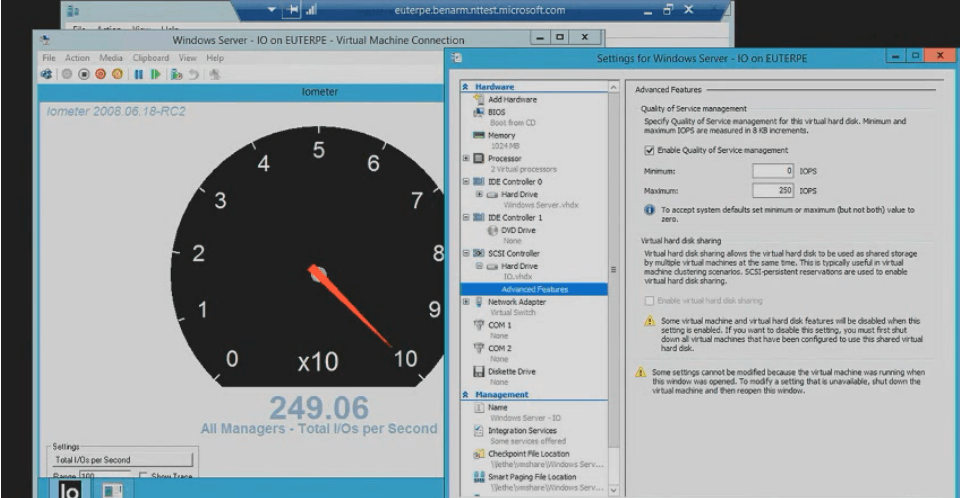Collapse the IDE Controller 0 node
960x498 pixels.
click(466, 182)
